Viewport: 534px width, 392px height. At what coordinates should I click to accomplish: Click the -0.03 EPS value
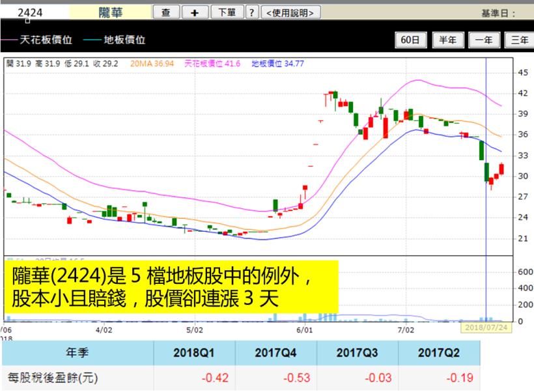coord(378,378)
